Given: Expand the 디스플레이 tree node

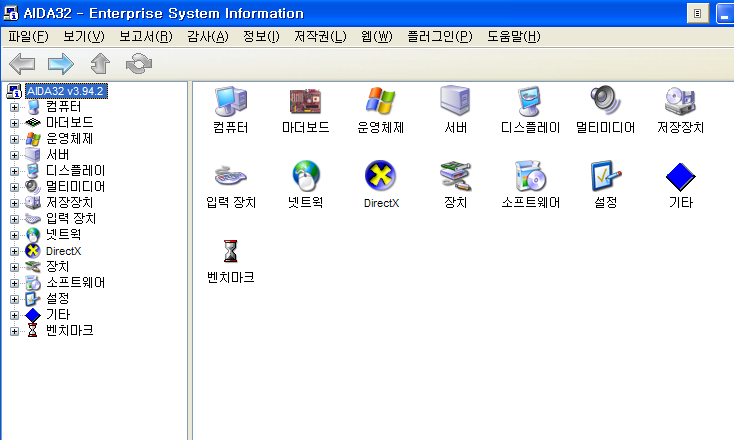Looking at the screenshot, I should pyautogui.click(x=14, y=171).
